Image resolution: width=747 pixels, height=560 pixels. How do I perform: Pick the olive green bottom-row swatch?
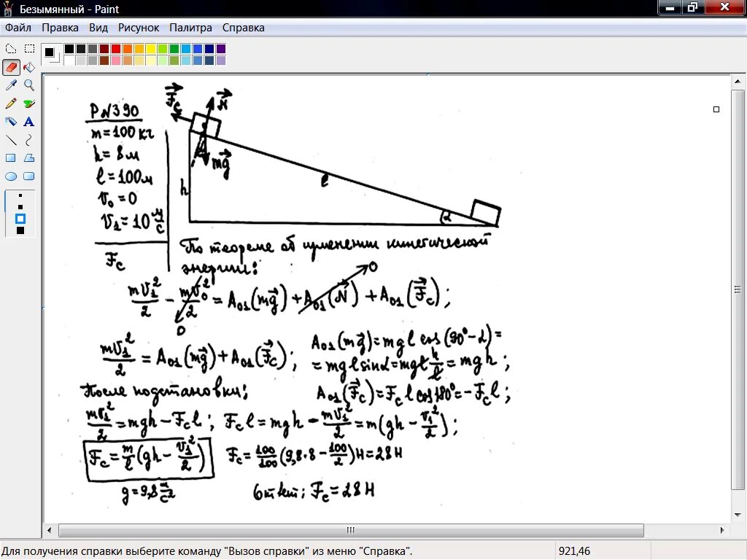pos(174,61)
